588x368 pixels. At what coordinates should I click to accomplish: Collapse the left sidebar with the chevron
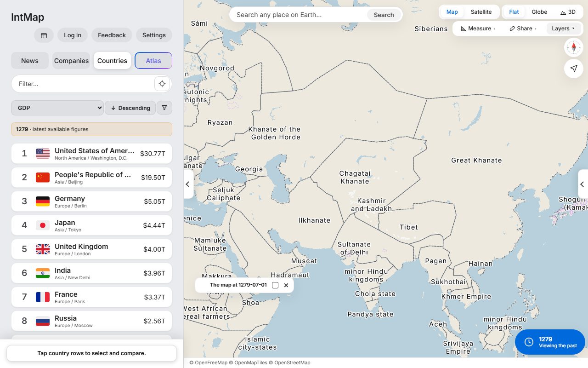[188, 184]
